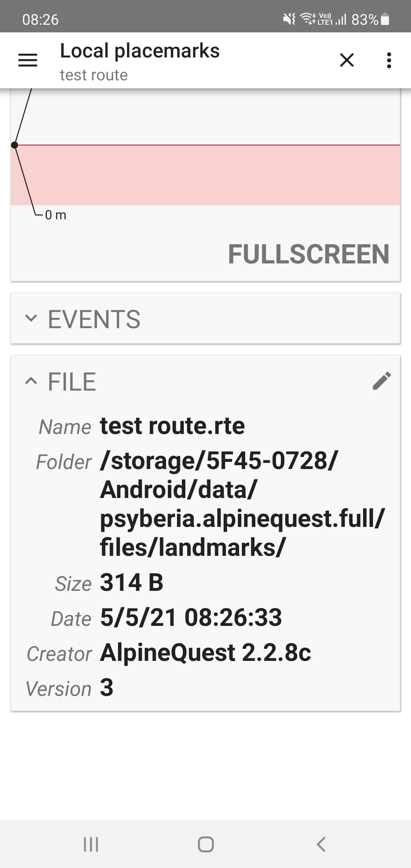Tap the landmarks folder path
The height and width of the screenshot is (868, 411).
click(x=242, y=504)
